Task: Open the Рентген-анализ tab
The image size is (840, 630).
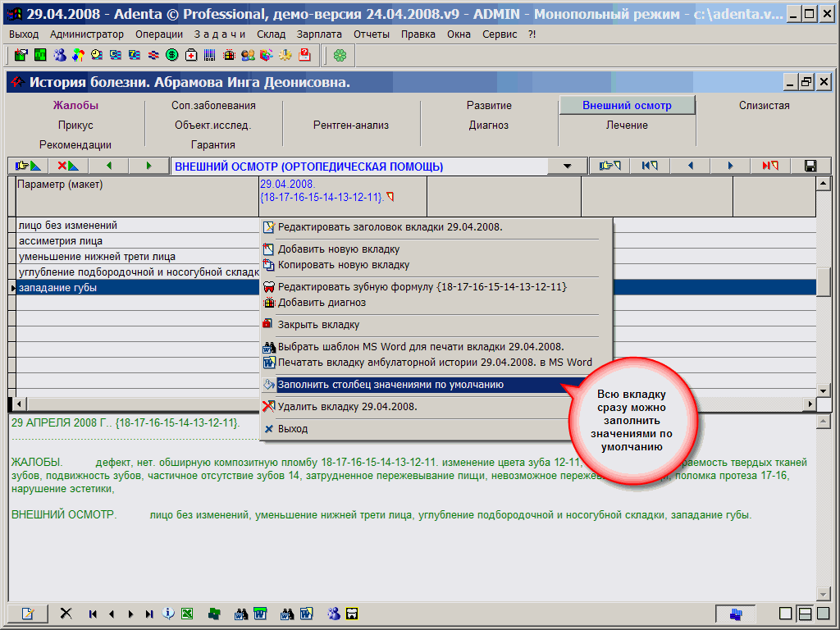Action: point(351,126)
